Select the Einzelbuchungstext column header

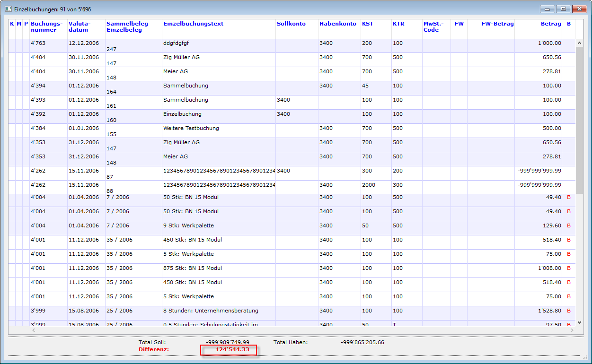(x=193, y=24)
